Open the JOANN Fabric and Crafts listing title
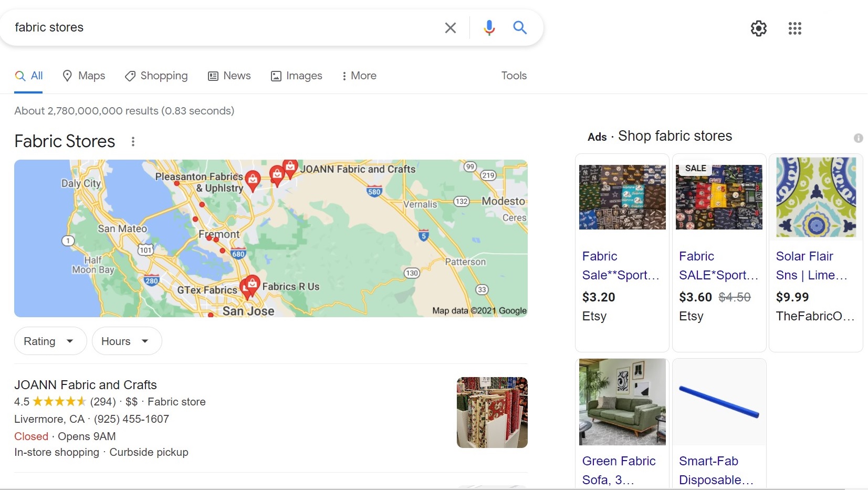 coord(86,385)
